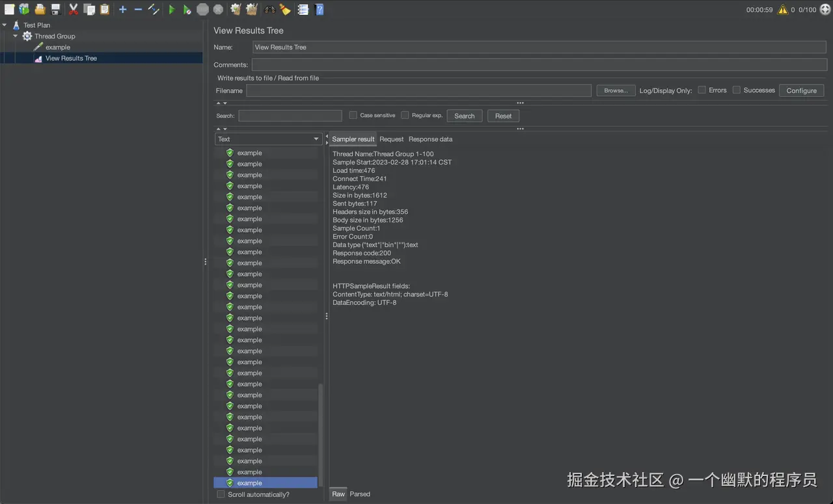Save the test plan with floppy icon
Viewport: 833px width, 504px height.
[x=55, y=9]
